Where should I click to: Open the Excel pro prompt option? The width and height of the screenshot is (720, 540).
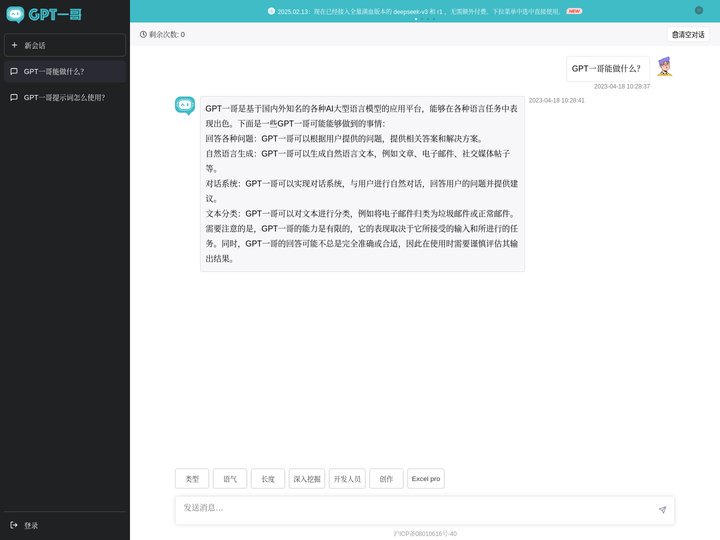pos(426,479)
